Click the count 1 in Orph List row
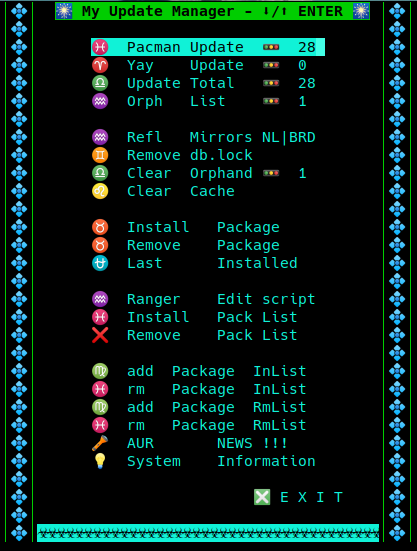The width and height of the screenshot is (417, 551). coord(302,101)
